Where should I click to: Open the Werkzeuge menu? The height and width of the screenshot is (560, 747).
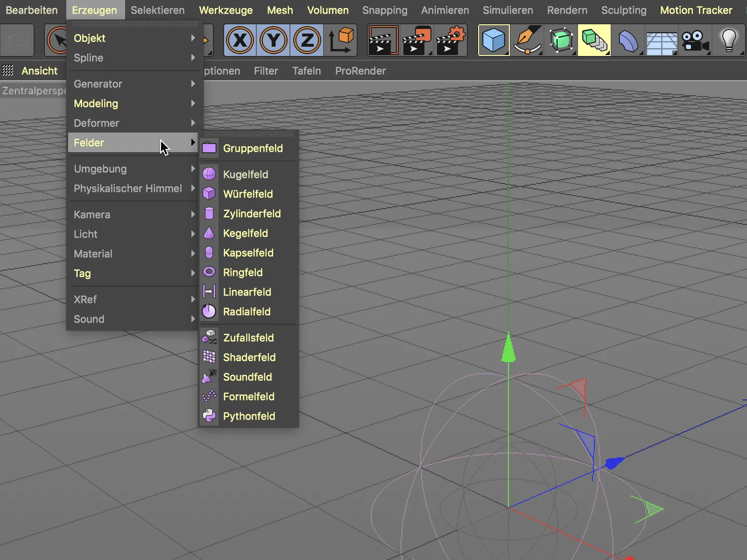tap(226, 10)
